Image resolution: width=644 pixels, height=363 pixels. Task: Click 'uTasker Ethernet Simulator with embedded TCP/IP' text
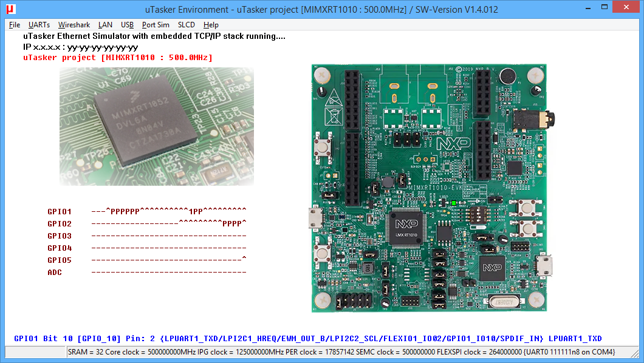154,36
